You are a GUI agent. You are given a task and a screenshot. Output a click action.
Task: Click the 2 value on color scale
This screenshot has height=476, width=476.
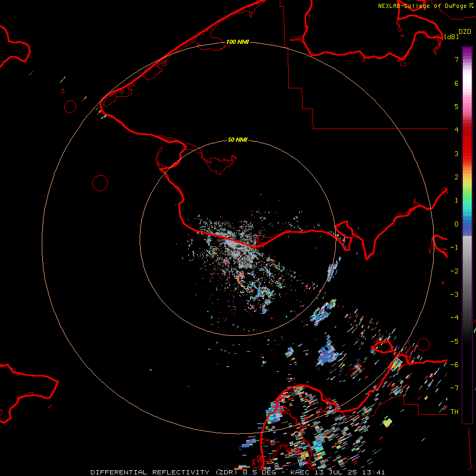coord(456,177)
